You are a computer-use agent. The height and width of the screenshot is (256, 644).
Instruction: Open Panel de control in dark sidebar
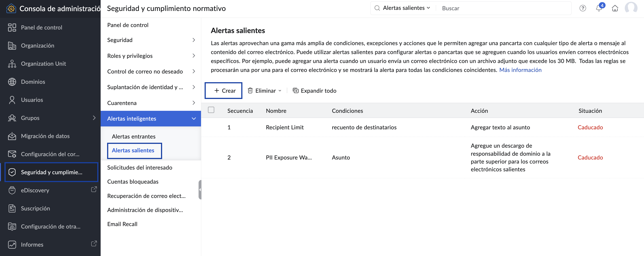point(41,27)
